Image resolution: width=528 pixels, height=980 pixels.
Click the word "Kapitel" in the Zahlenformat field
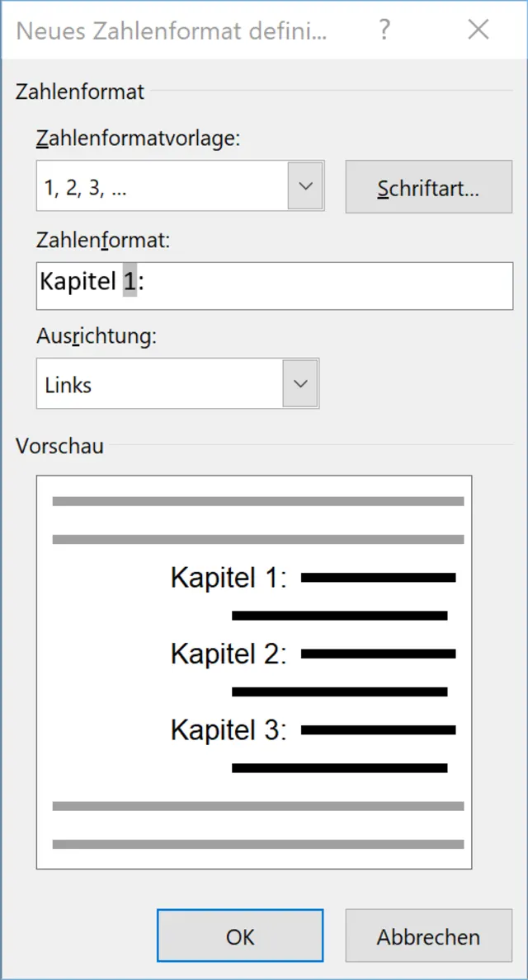[78, 283]
